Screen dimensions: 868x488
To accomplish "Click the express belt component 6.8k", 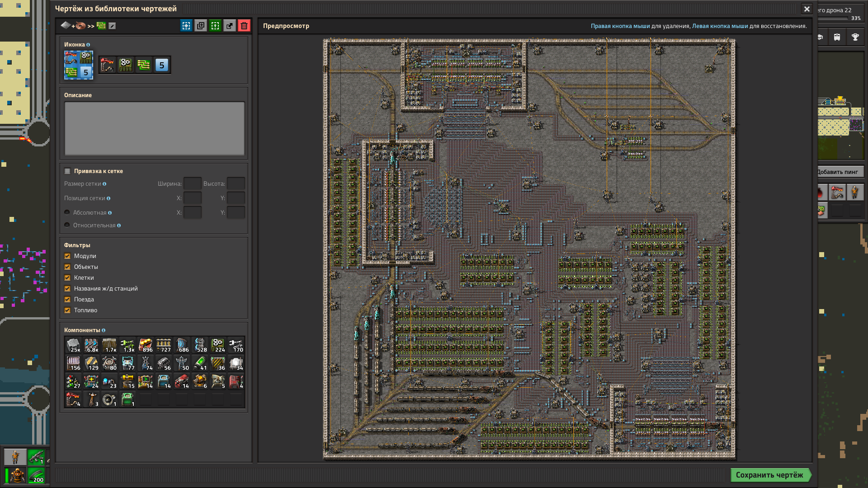I will coord(91,345).
